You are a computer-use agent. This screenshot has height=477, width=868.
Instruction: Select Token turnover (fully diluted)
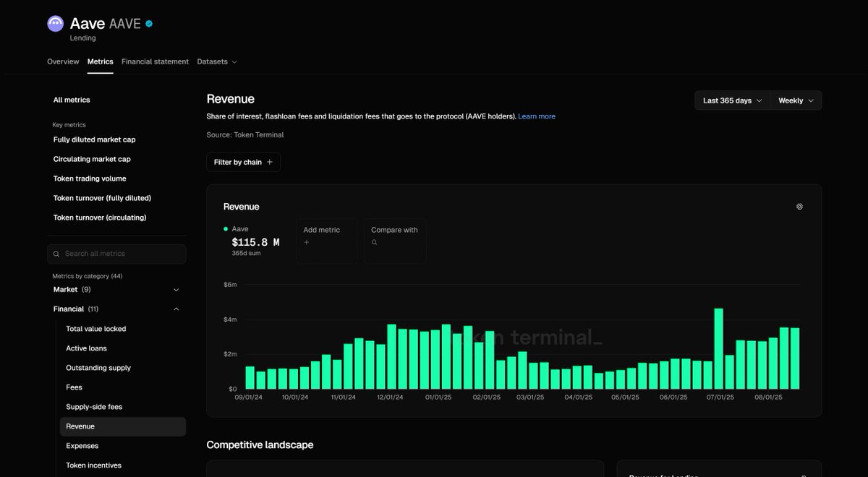tap(102, 198)
